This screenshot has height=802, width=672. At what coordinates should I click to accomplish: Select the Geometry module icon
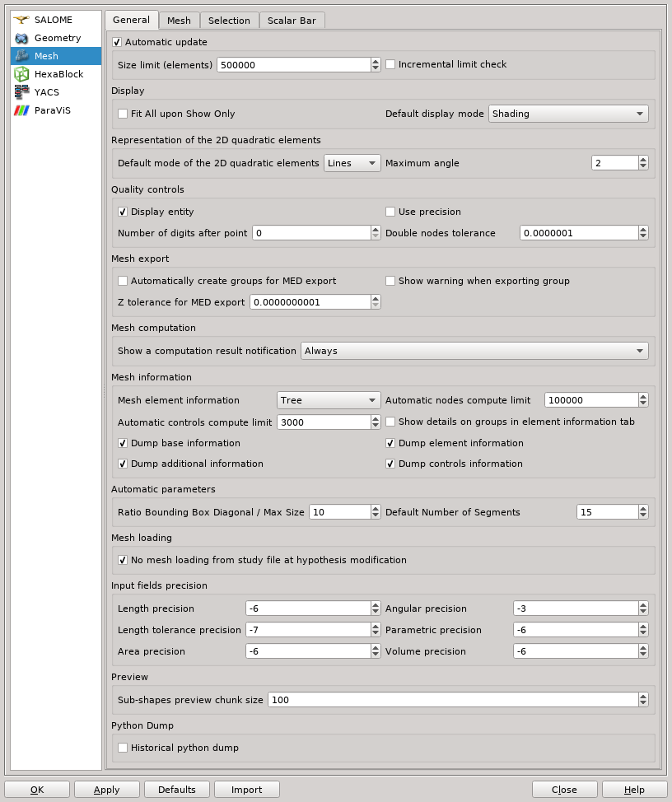coord(21,38)
